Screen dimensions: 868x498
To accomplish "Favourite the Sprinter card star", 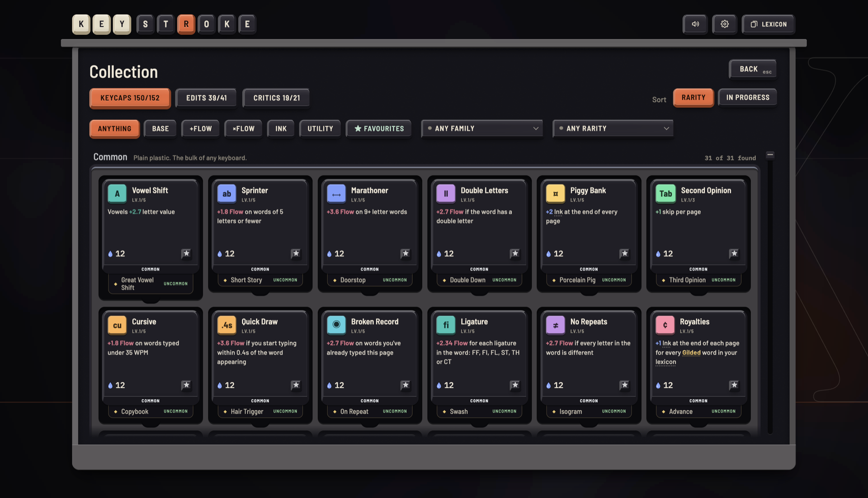I will coord(296,254).
